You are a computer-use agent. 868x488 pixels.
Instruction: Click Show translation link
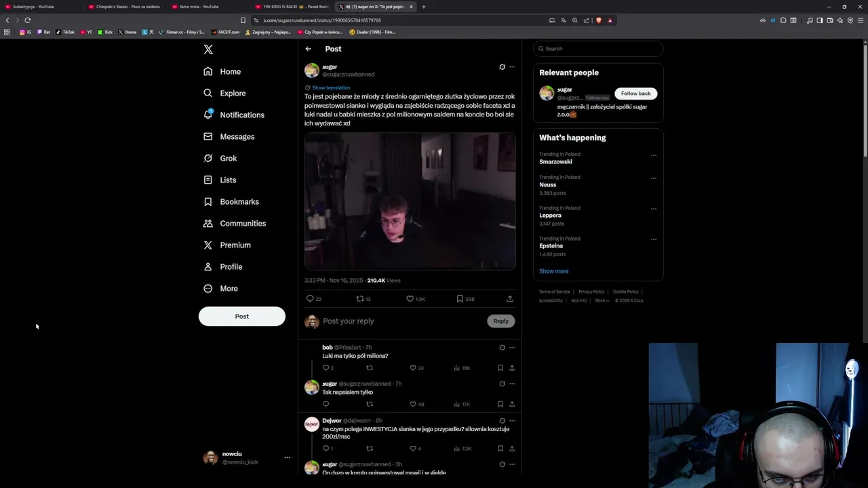[x=331, y=88]
